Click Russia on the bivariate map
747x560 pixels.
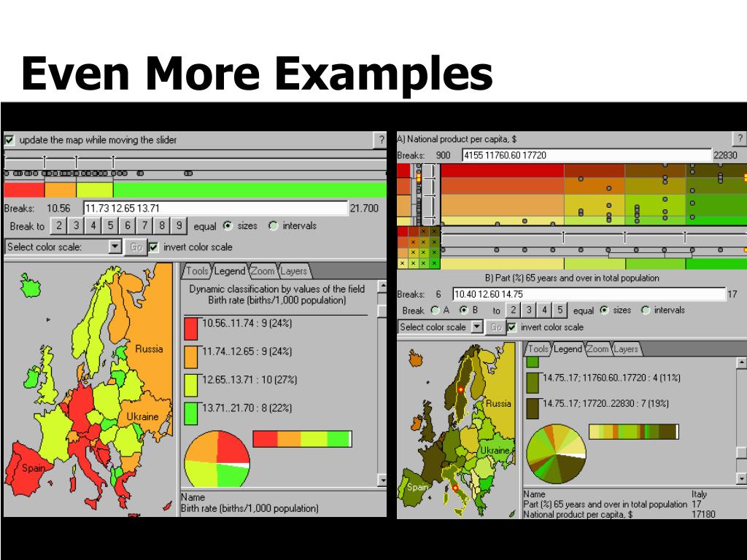click(498, 403)
